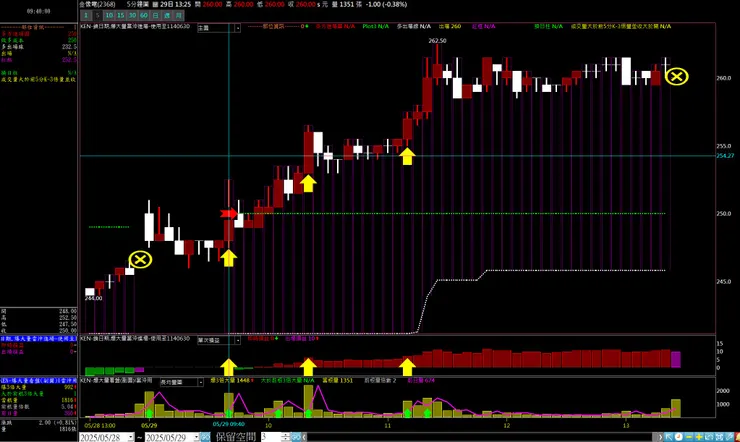This screenshot has width=740, height=442.
Task: Click the clock icon in bottom toolbar
Action: 679,437
